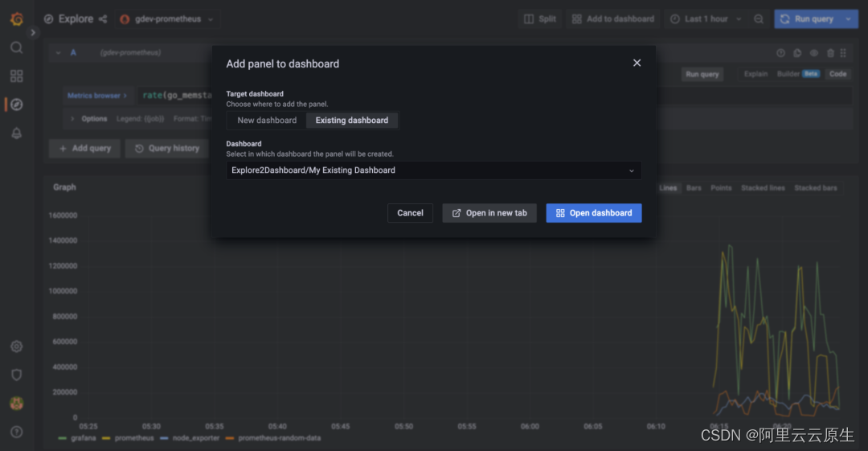Click the query help icon in row A
The image size is (868, 451).
(780, 53)
